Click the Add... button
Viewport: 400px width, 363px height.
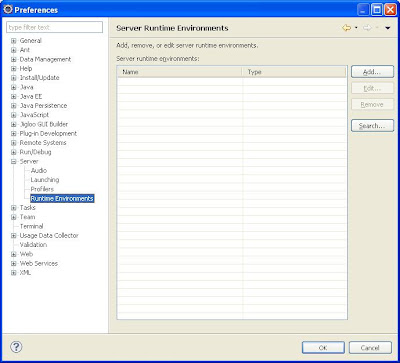click(x=372, y=72)
